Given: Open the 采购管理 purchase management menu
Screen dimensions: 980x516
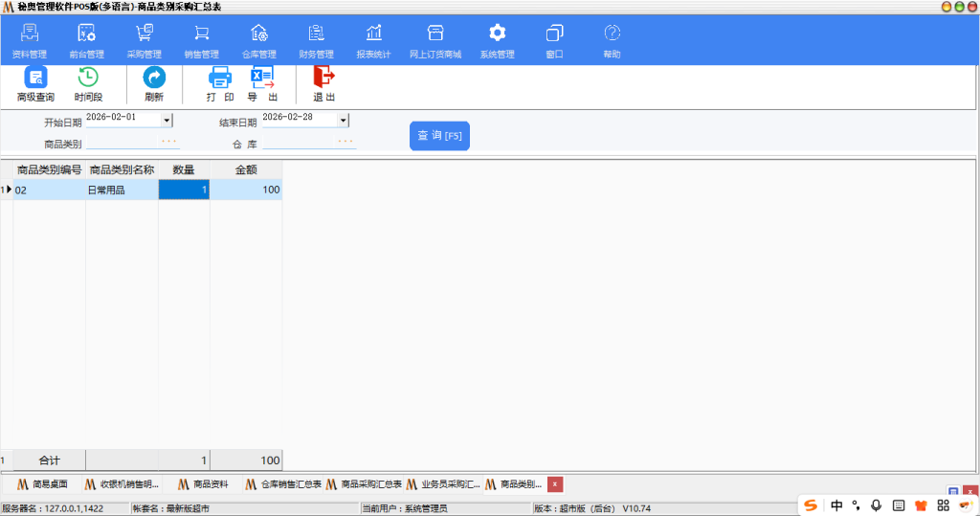Looking at the screenshot, I should click(x=145, y=41).
